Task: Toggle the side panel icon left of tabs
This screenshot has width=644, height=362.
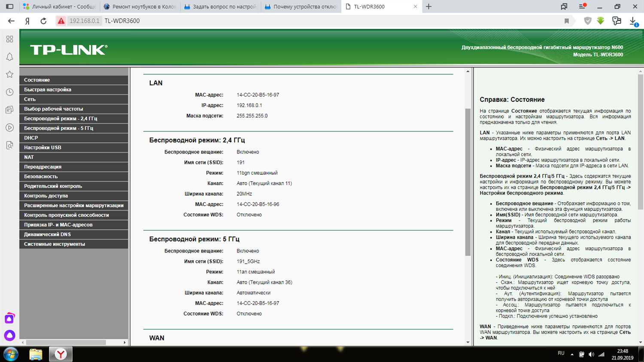Action: point(9,6)
